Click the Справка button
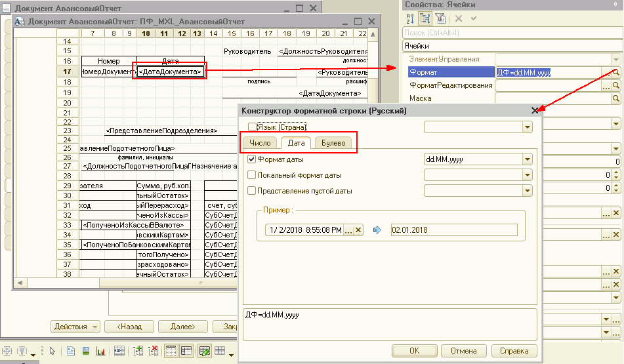 (514, 351)
